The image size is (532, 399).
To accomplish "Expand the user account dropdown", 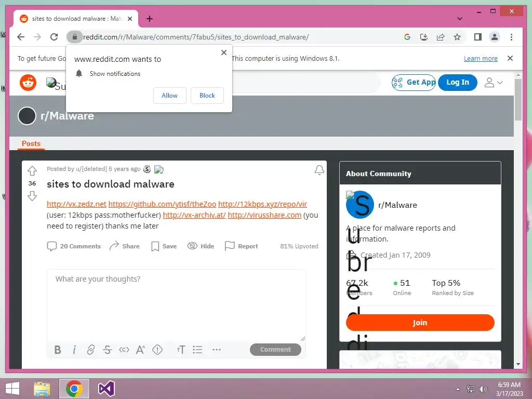I will coord(494,83).
